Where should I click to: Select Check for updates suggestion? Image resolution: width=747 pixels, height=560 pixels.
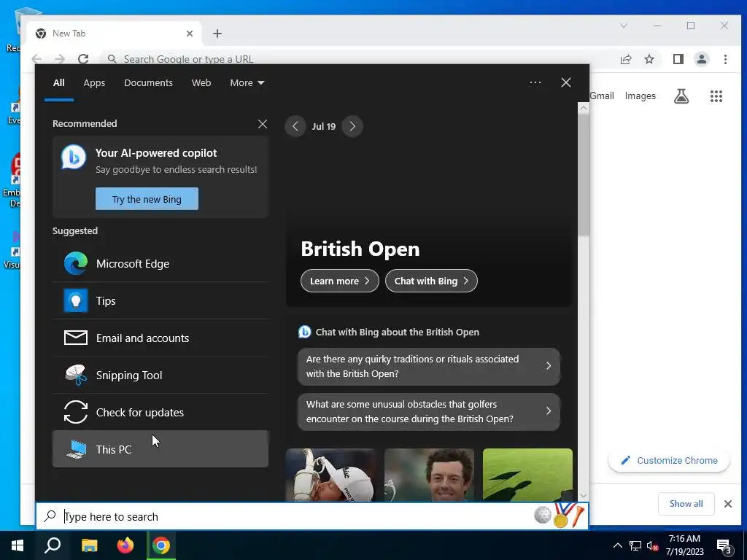160,413
